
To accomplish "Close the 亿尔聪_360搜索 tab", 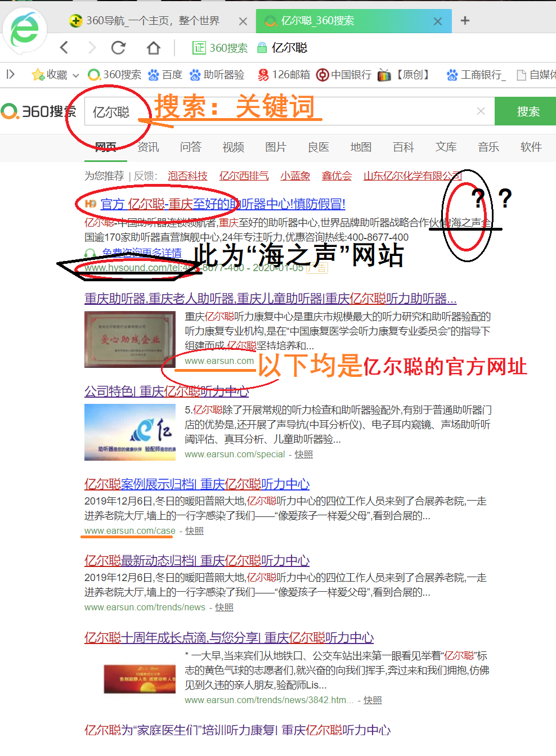I will point(437,21).
